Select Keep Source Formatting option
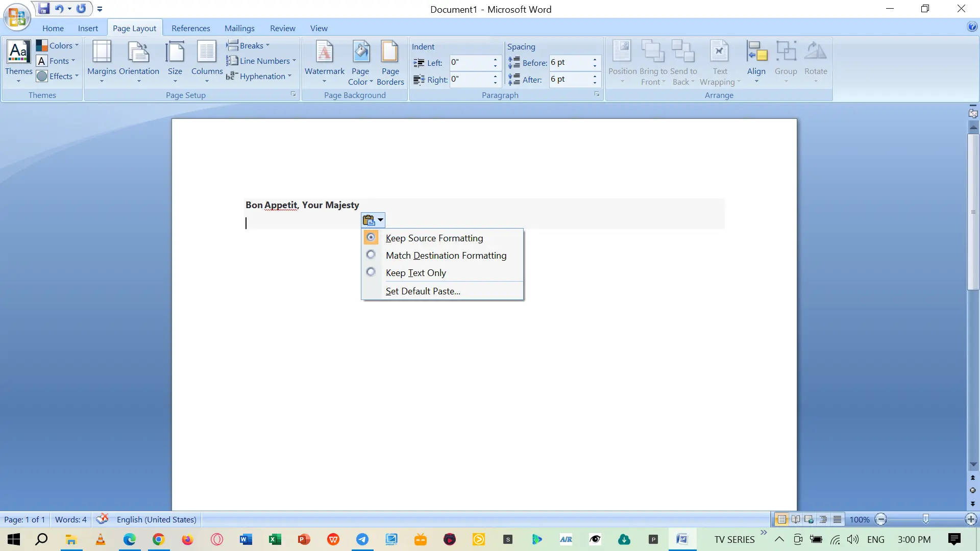This screenshot has height=551, width=980. coord(442,238)
